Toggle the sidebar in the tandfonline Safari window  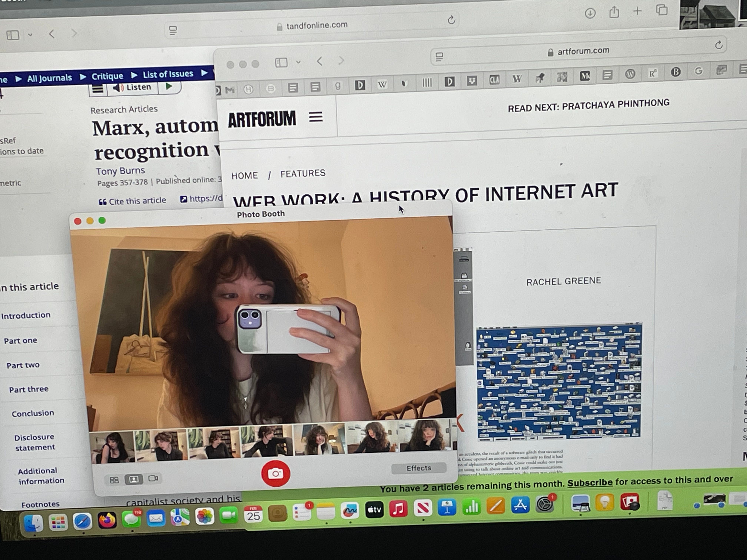[x=13, y=35]
